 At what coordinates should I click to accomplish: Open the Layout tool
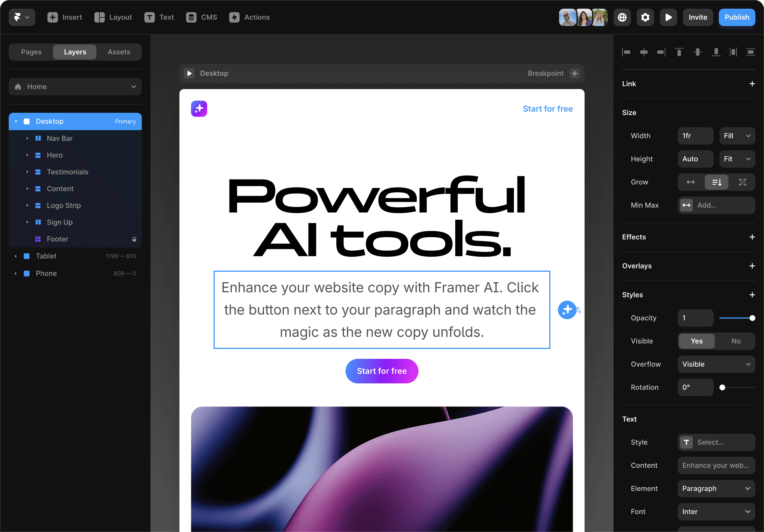[113, 17]
